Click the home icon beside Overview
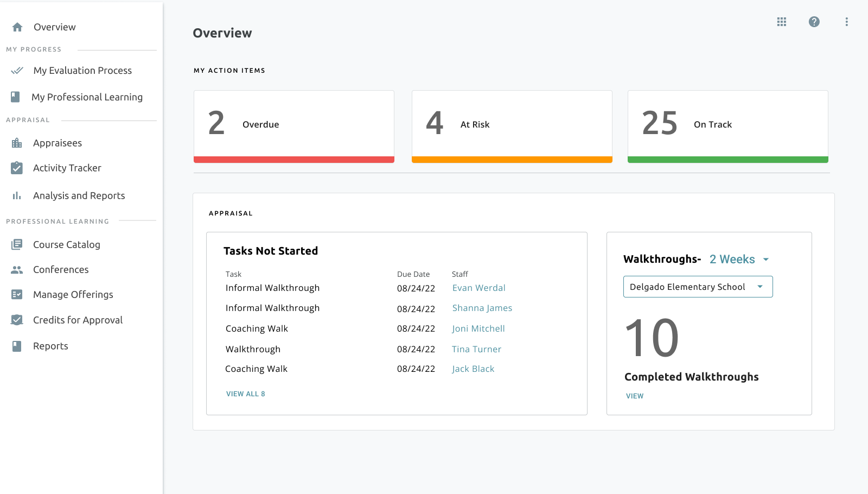 point(17,27)
